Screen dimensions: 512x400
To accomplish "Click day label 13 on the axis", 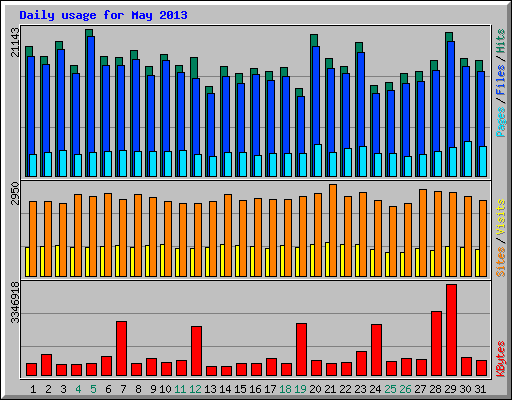I will pyautogui.click(x=210, y=389).
